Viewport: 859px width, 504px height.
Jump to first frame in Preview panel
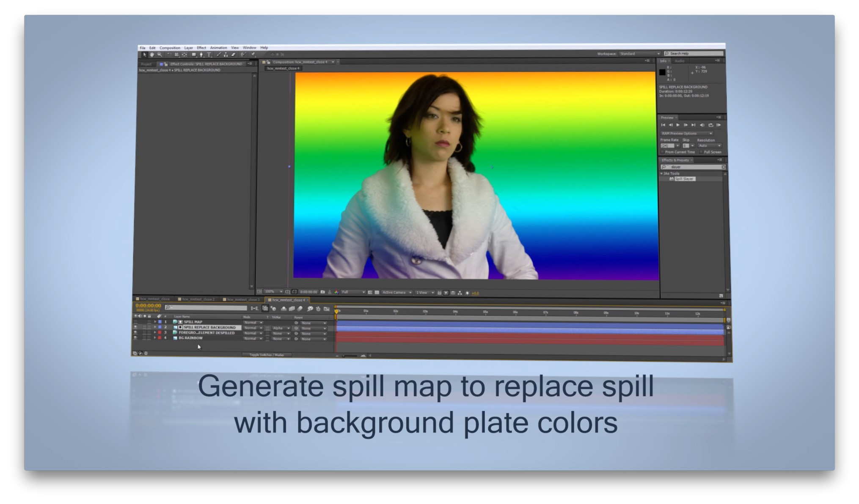coord(663,125)
